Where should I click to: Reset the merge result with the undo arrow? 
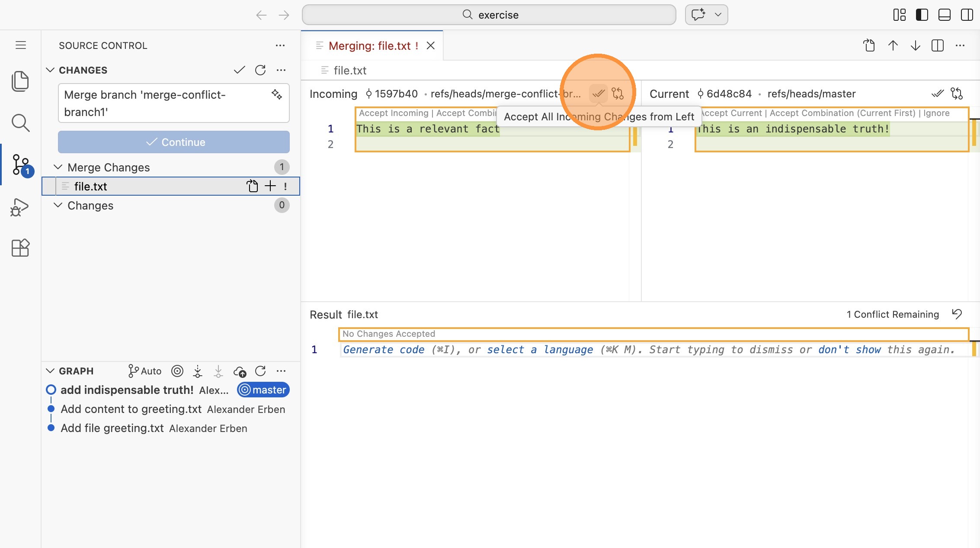tap(957, 314)
